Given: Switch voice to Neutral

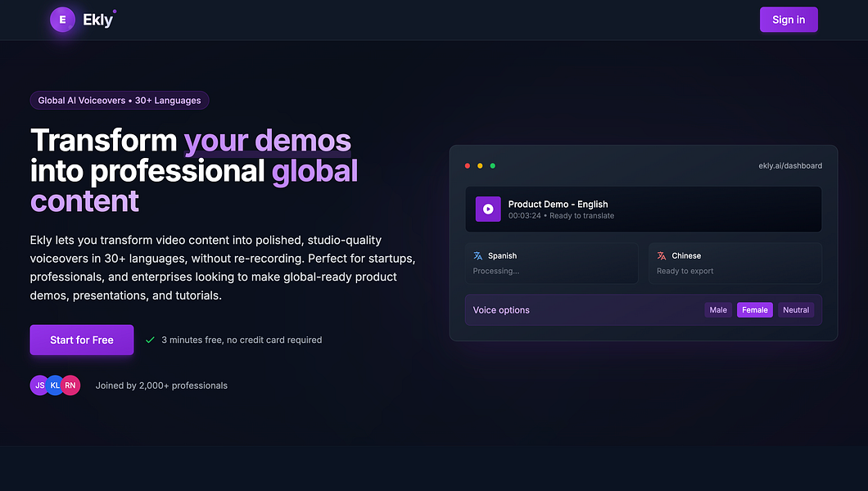Looking at the screenshot, I should click(x=795, y=309).
